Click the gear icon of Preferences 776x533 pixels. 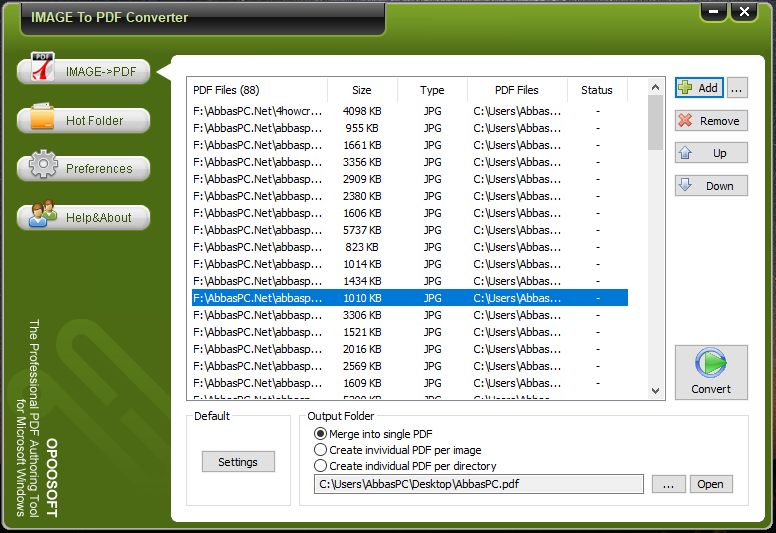[x=43, y=164]
